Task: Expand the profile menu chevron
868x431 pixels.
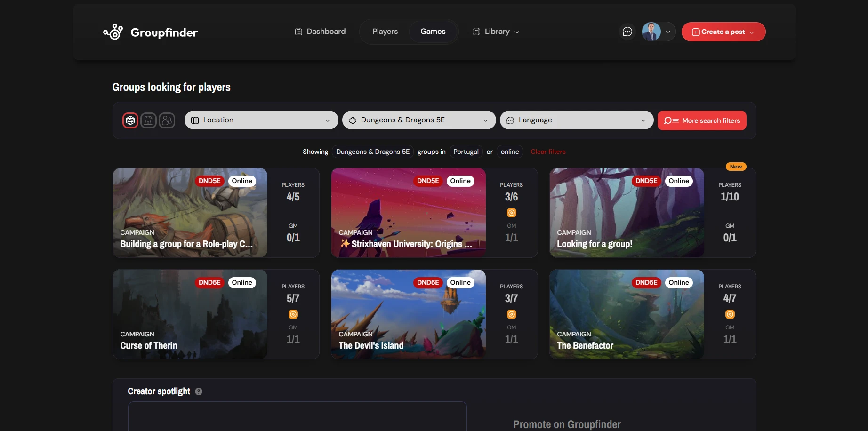Action: [x=668, y=32]
